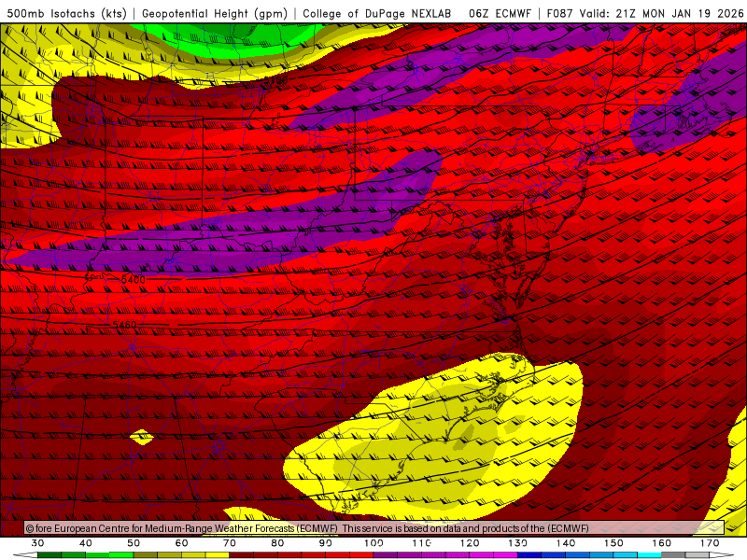Click the 'F087 Valid: 21Z MON JAN 19 2026' text
The image size is (747, 560).
click(645, 13)
